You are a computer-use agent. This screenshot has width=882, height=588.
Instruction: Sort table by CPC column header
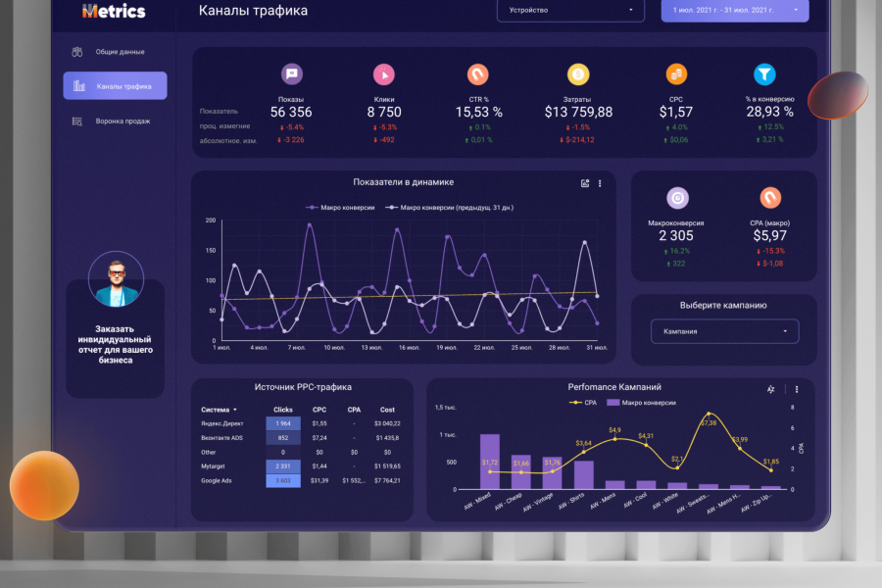pos(319,410)
